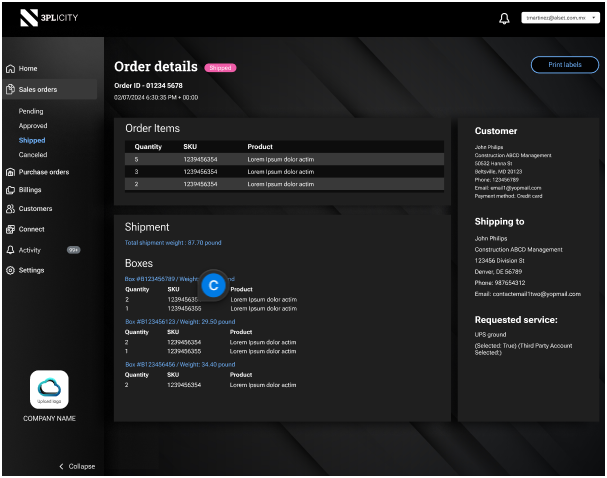Select the Pending sub-item
607x478 pixels.
point(31,111)
